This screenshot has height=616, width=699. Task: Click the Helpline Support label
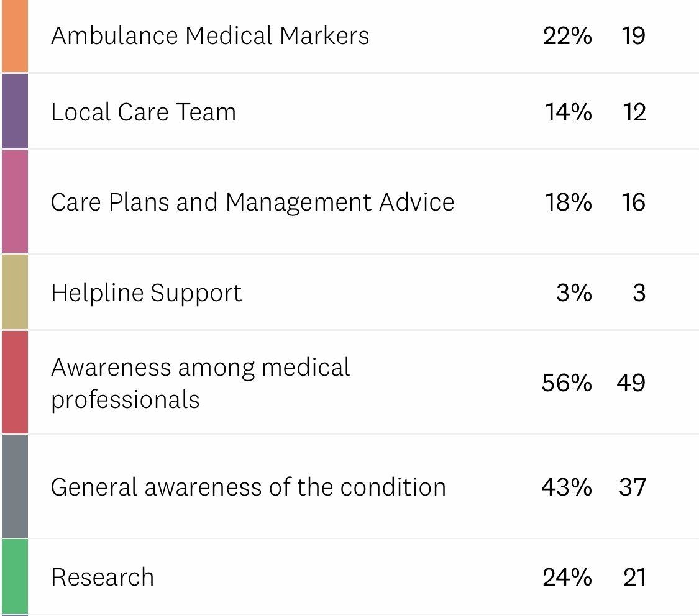146,292
